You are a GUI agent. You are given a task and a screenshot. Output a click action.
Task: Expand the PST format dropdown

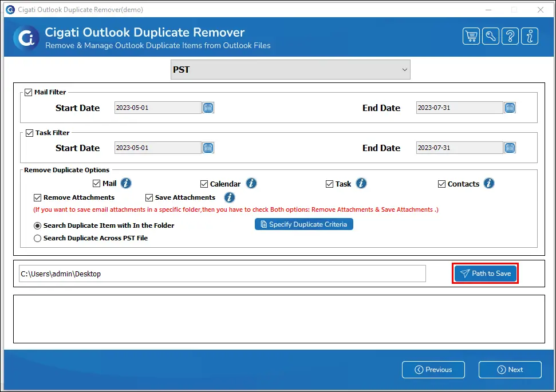pyautogui.click(x=290, y=69)
